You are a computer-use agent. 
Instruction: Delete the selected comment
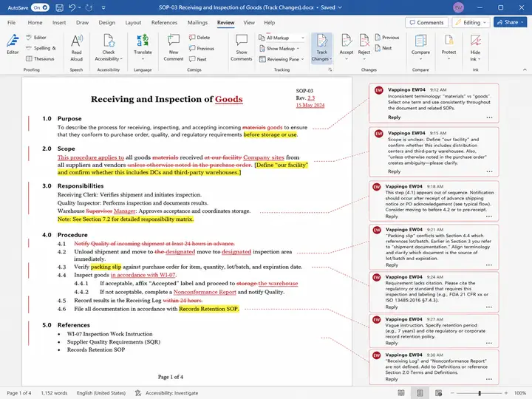coord(199,38)
